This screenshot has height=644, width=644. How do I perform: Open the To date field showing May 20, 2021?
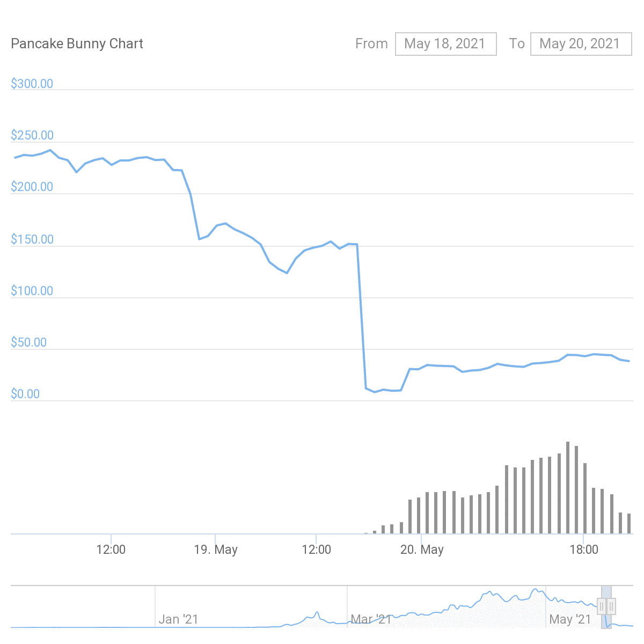581,43
